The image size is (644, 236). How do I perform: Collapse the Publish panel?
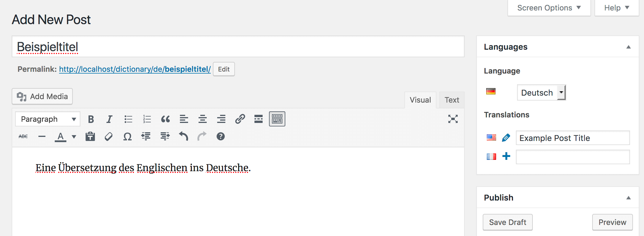click(x=628, y=198)
